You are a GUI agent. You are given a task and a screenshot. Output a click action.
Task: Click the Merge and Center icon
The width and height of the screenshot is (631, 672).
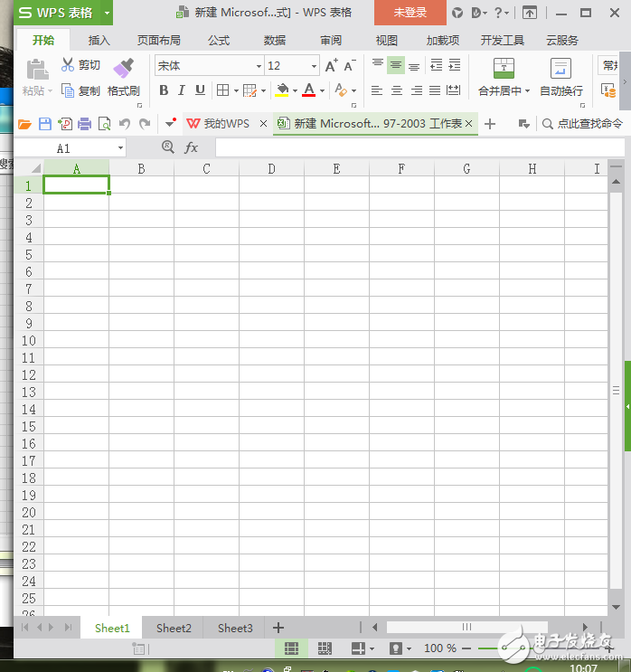click(504, 69)
